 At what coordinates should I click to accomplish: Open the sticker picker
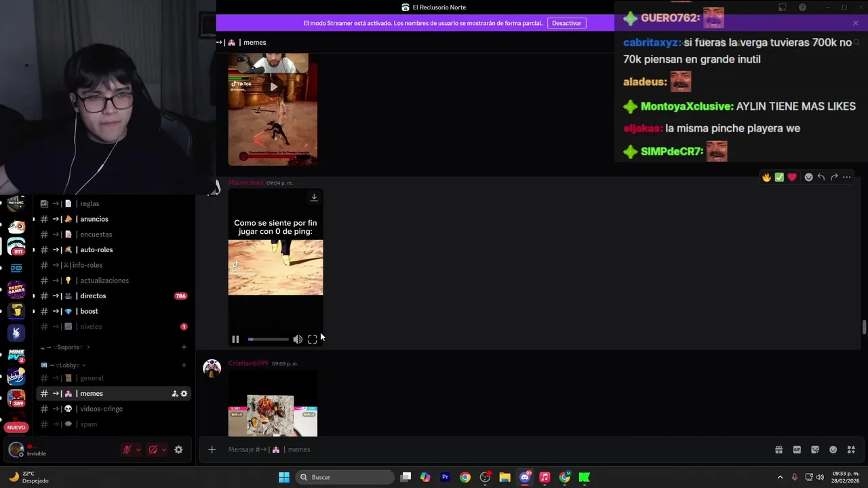815,449
